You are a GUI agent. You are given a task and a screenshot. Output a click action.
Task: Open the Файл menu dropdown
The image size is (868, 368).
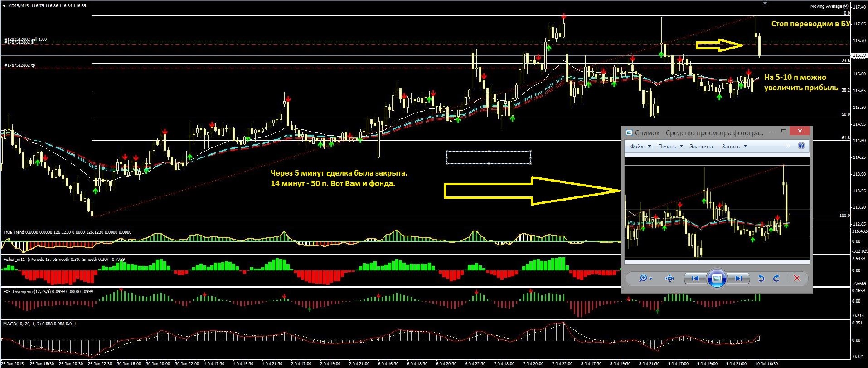pyautogui.click(x=640, y=147)
